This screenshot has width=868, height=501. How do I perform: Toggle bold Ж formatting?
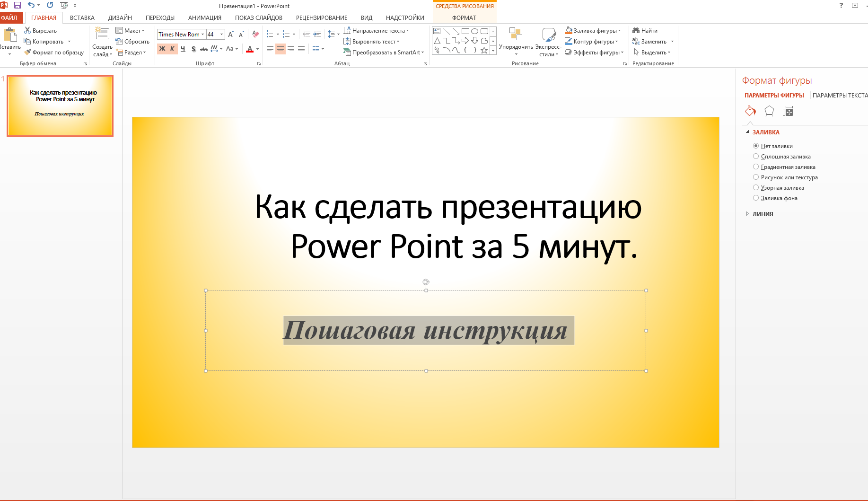pos(162,49)
